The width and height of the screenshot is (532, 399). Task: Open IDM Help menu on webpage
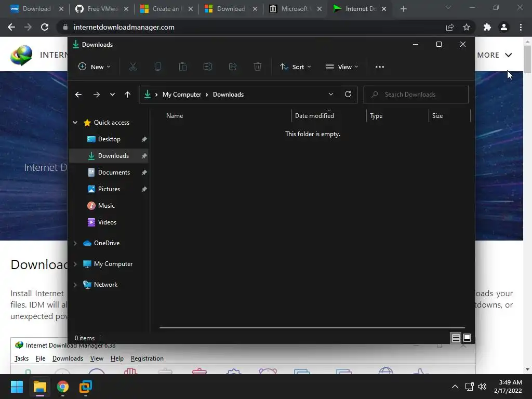click(x=117, y=358)
